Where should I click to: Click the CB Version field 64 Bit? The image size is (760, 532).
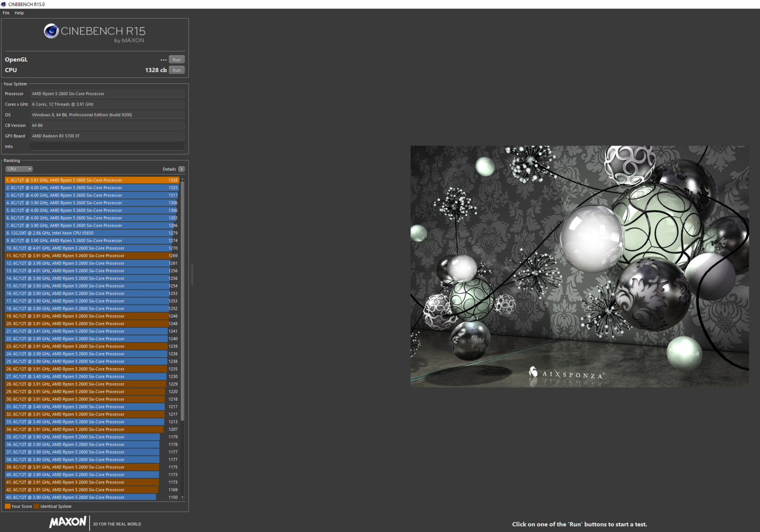tap(107, 125)
